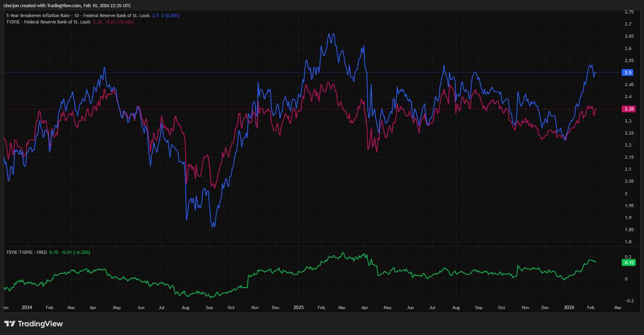The image size is (644, 335).
Task: Select the T10YIE series legend label
Action: coord(13,22)
